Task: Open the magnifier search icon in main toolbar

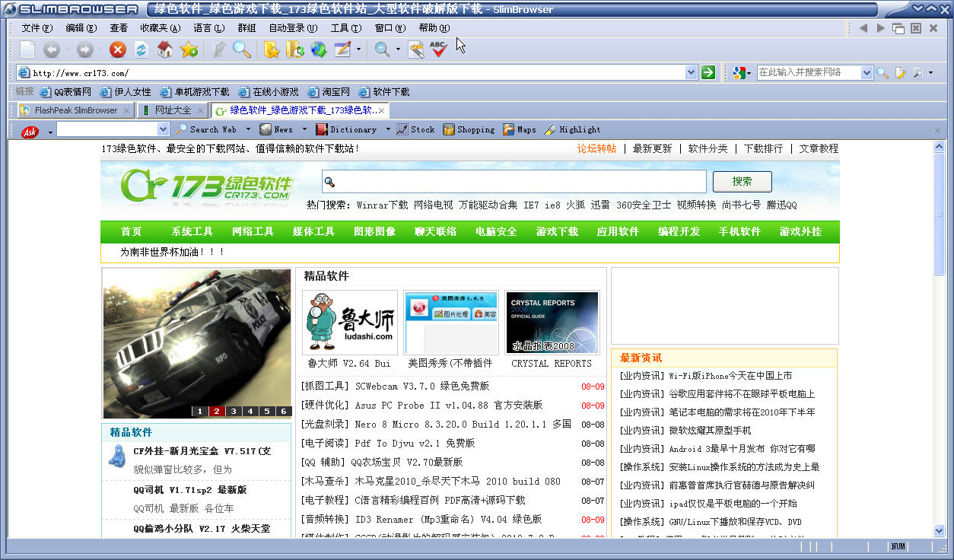Action: click(x=242, y=50)
